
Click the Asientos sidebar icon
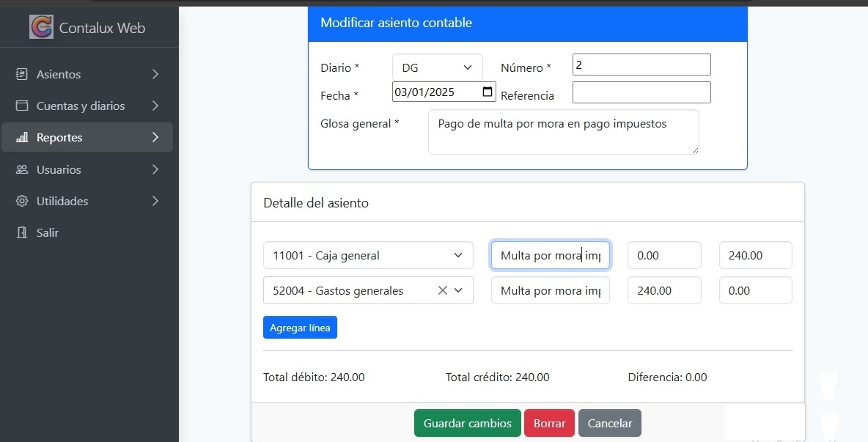click(22, 74)
